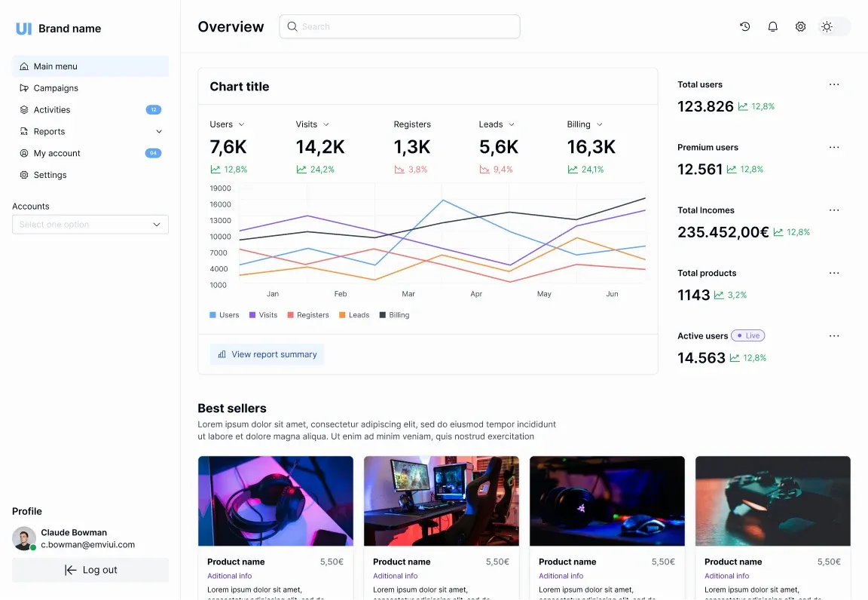Click the Log out button

point(90,570)
